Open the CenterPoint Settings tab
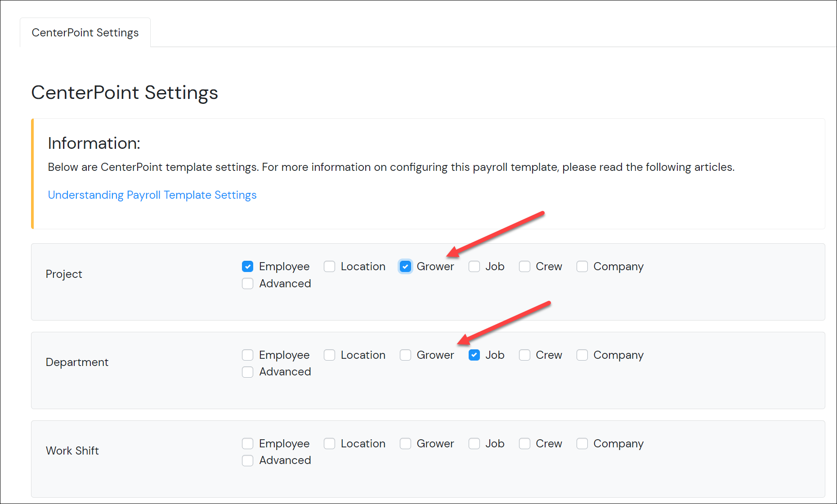The image size is (837, 504). [85, 33]
